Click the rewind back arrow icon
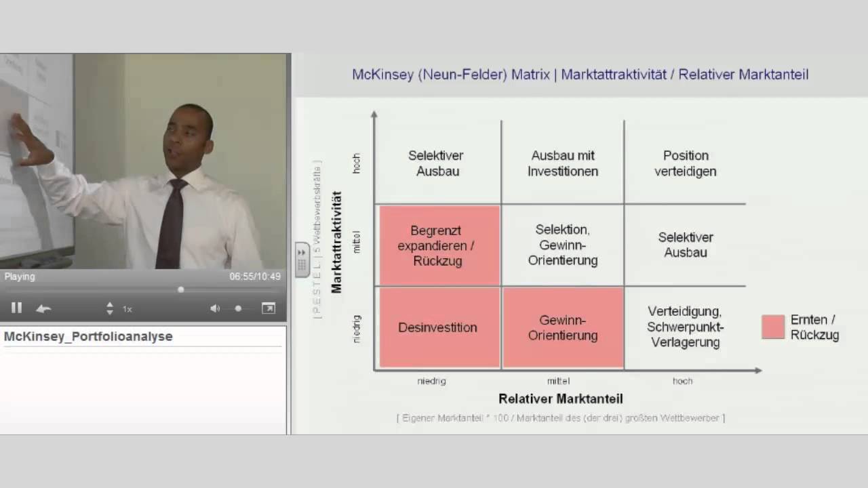This screenshot has width=868, height=488. (43, 309)
